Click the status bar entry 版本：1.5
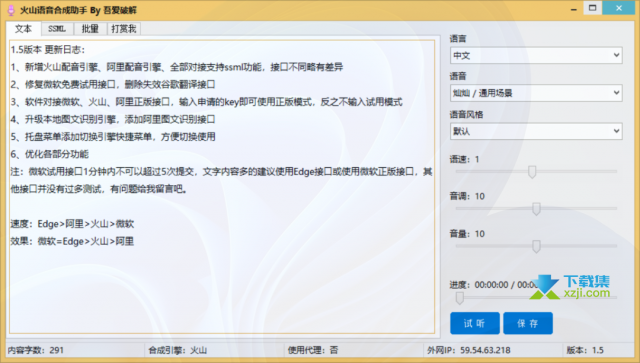 coord(585,350)
